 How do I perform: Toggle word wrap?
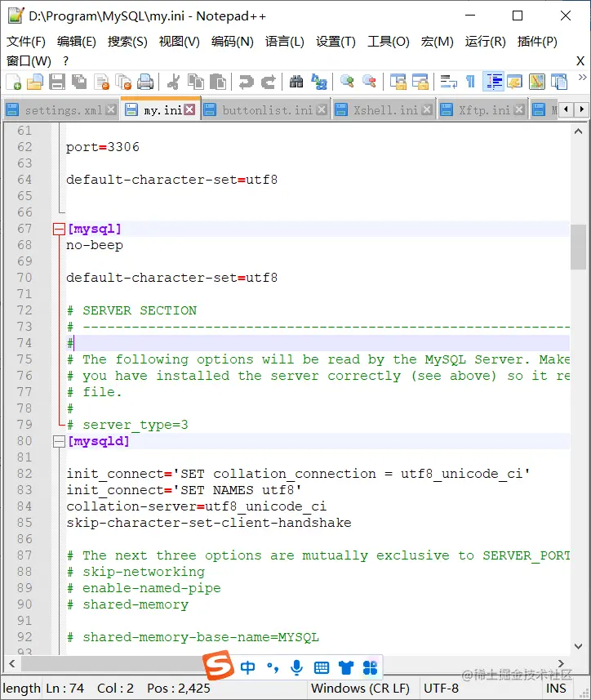pos(448,82)
